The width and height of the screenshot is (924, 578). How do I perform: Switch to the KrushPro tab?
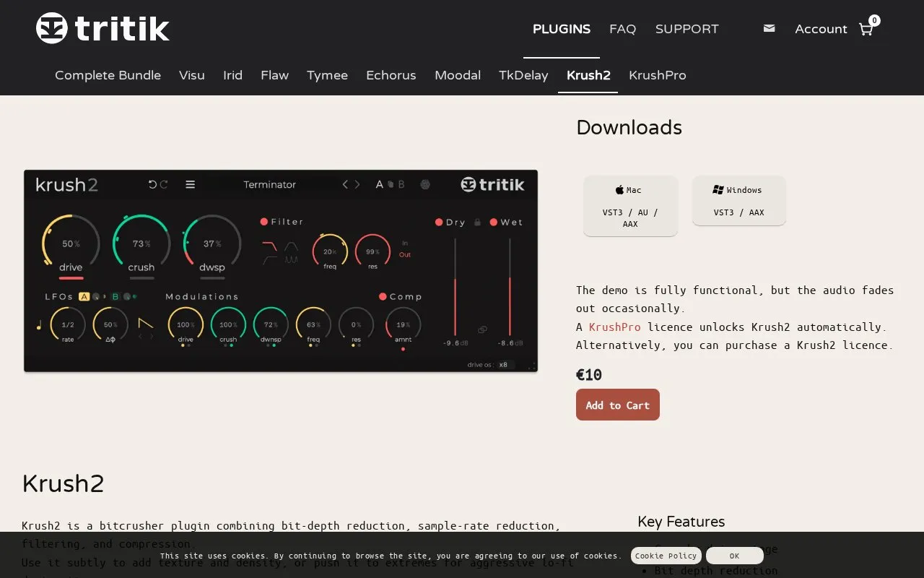click(657, 75)
